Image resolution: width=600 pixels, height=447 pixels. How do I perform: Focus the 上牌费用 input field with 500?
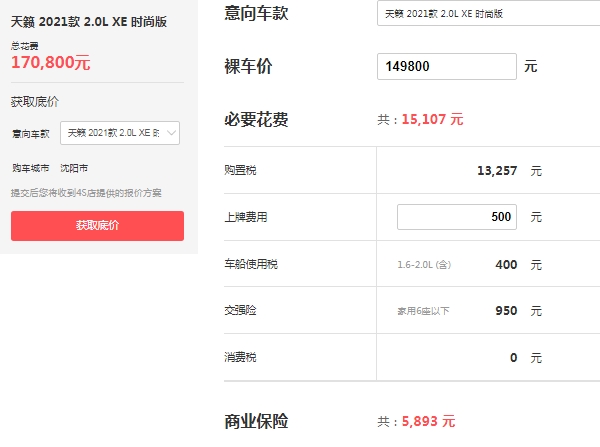pyautogui.click(x=456, y=217)
